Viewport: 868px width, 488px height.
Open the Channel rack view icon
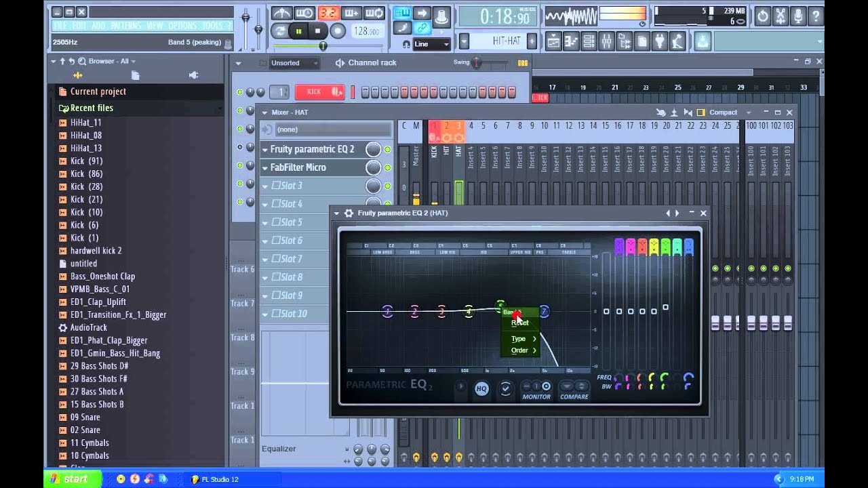coord(589,41)
